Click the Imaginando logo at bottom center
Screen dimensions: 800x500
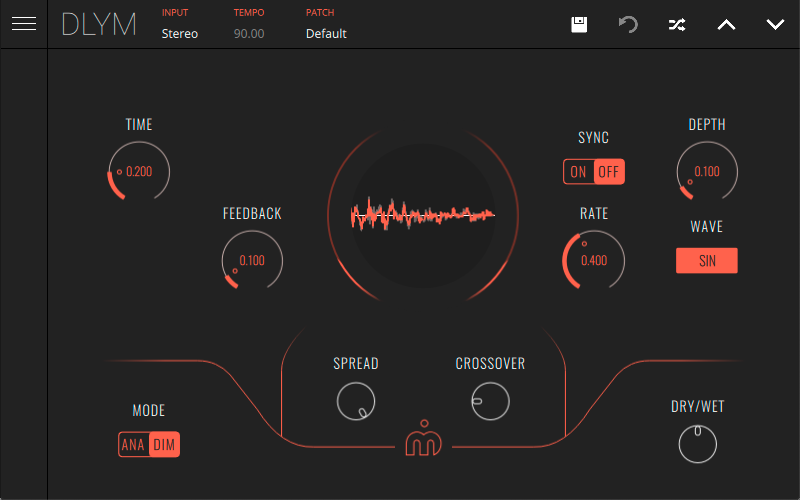click(x=424, y=438)
